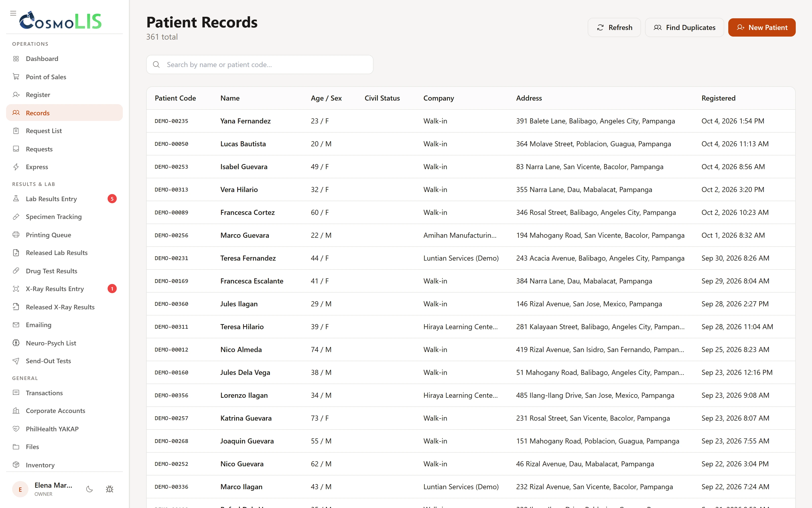Open the Dashboard menu item
The width and height of the screenshot is (812, 508).
click(64, 59)
